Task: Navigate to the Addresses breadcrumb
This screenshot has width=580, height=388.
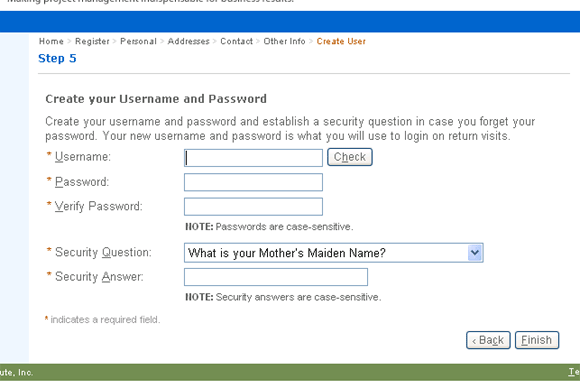Action: coord(188,41)
